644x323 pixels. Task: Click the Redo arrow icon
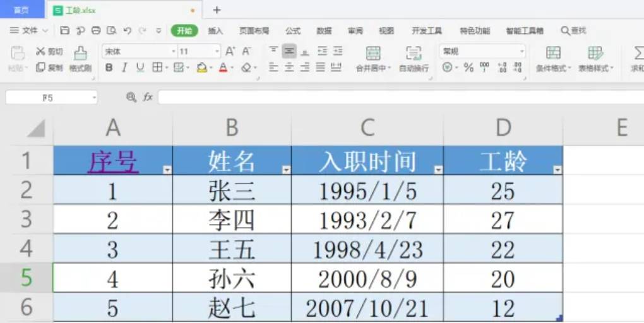pos(142,30)
